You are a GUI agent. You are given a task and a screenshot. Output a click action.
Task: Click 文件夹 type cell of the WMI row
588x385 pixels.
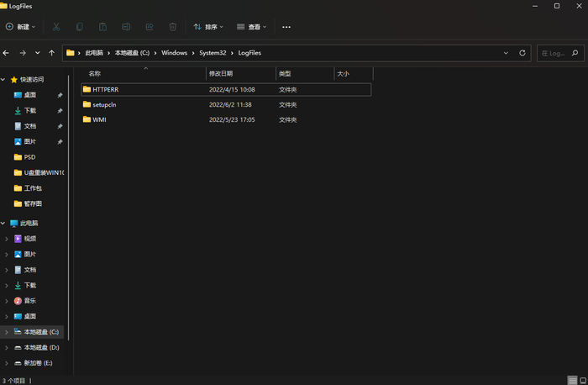pyautogui.click(x=287, y=119)
